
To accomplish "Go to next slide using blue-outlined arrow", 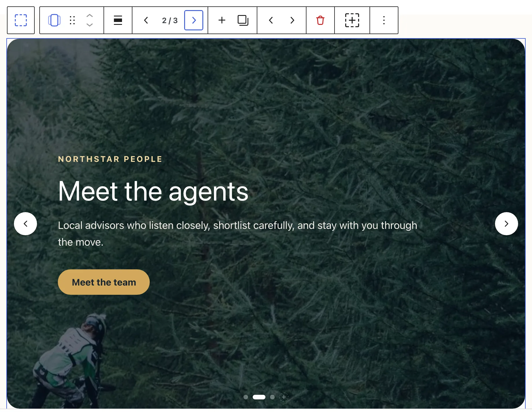I will 194,20.
